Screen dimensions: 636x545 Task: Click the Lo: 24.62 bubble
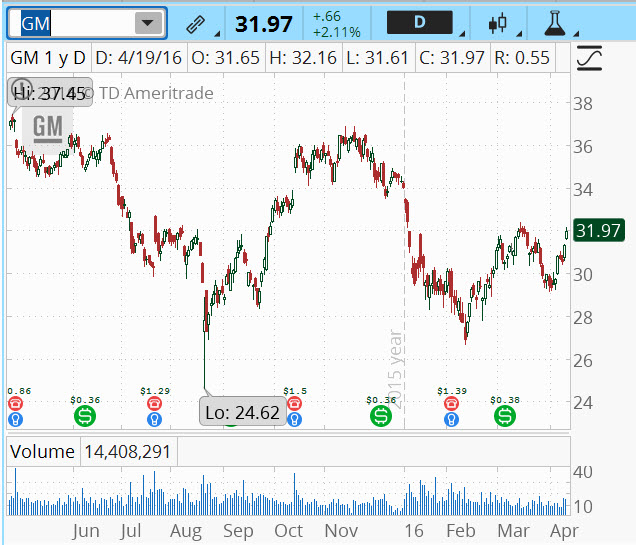click(243, 412)
